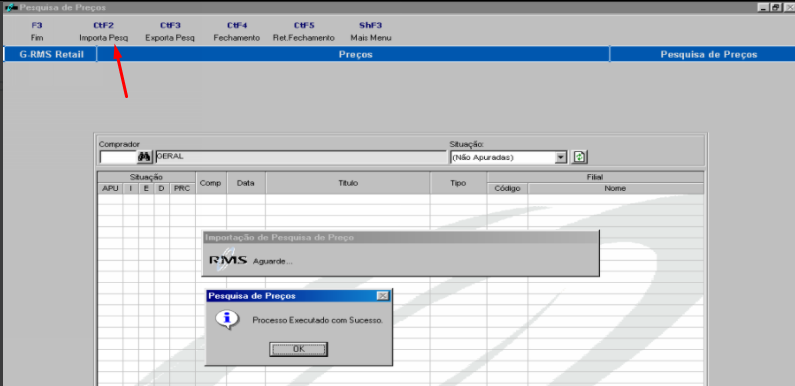The image size is (795, 386).
Task: Open the Situação dropdown (Não Apuradas)
Action: (560, 157)
